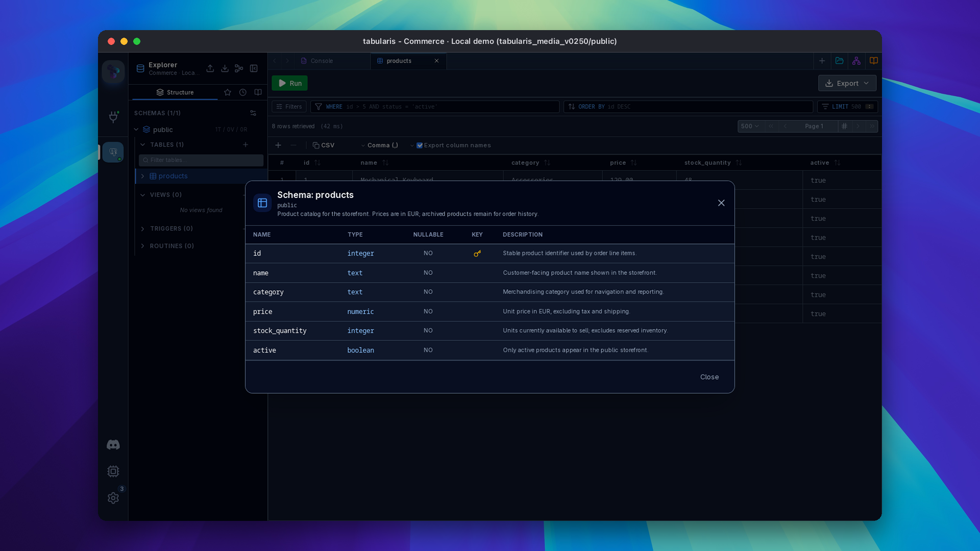This screenshot has width=980, height=551.
Task: Sort by the category column arrows
Action: pos(547,163)
